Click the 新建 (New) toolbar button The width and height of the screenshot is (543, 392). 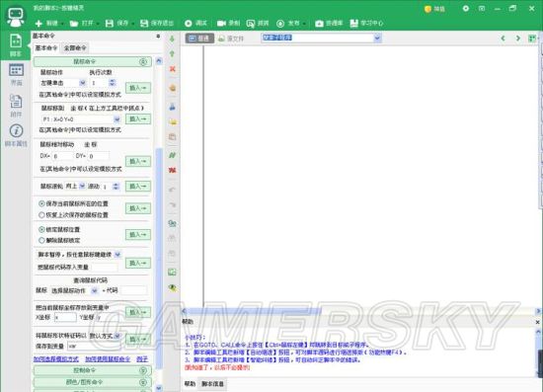(x=46, y=23)
